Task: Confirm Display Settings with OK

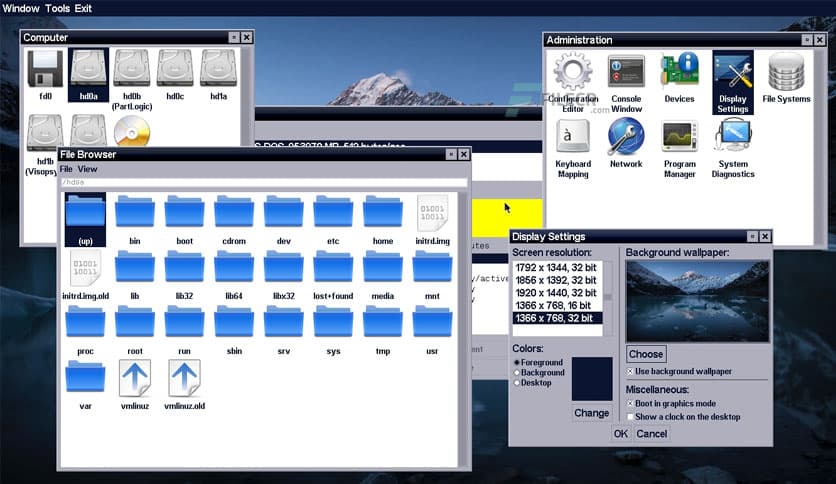Action: coord(621,434)
